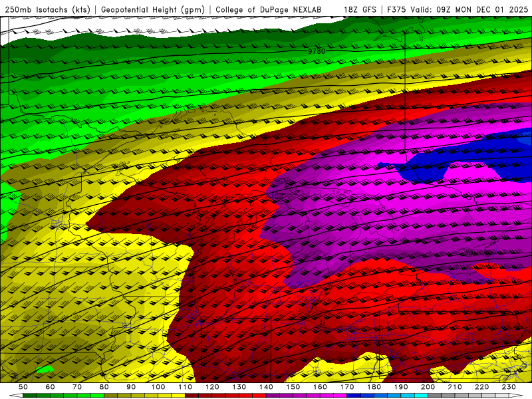Click the 80 value on the legend
The image size is (532, 399).
pyautogui.click(x=104, y=387)
